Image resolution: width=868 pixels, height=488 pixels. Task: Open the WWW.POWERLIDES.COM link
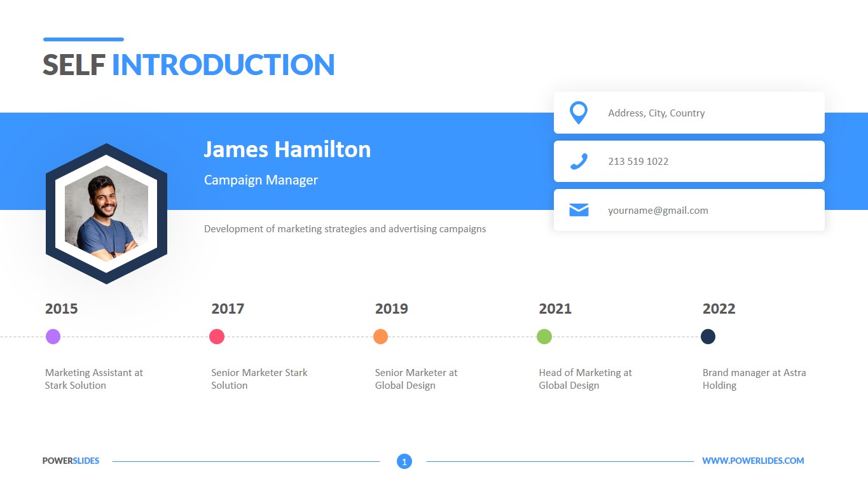click(753, 461)
